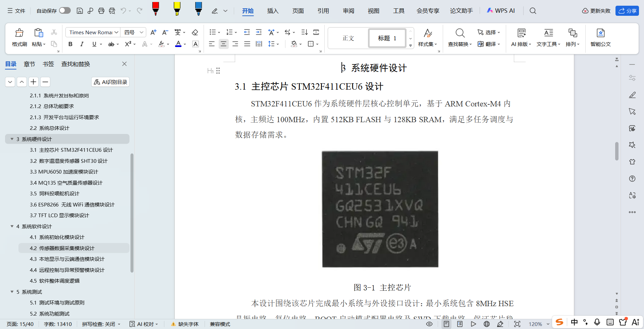Open the font size 四号 dropdown
Screen dimensions: 644x329
coord(142,32)
